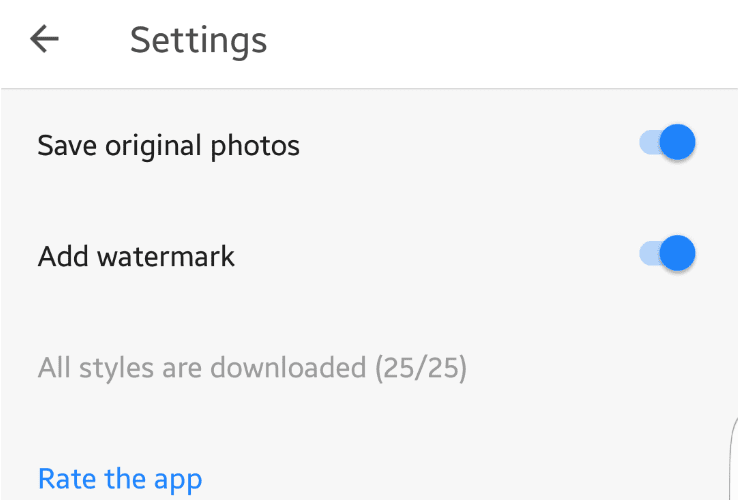Screen dimensions: 741x500
Task: Go back from the Settings screen
Action: pos(45,40)
